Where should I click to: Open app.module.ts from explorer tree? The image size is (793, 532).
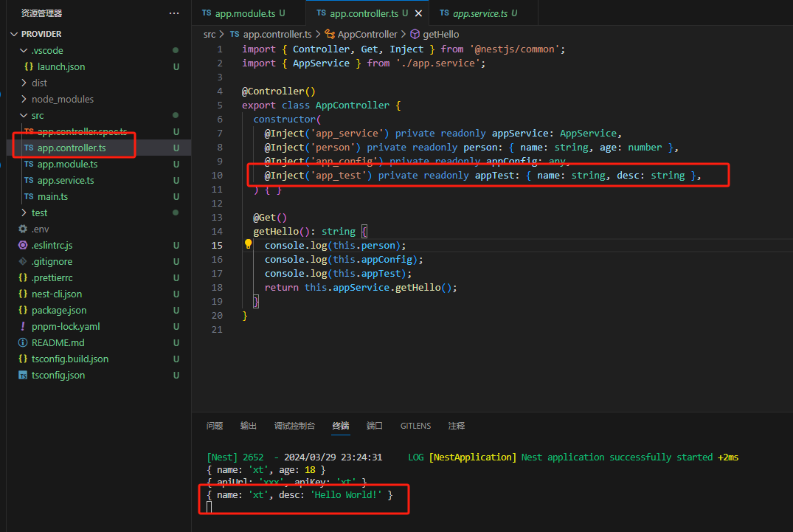point(67,164)
